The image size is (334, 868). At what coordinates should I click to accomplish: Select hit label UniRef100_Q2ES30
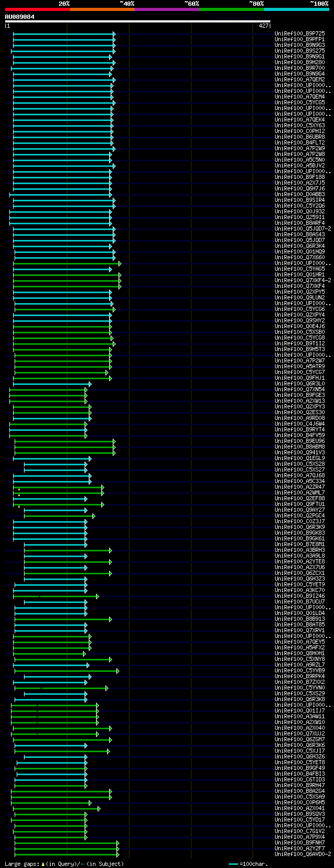click(300, 412)
